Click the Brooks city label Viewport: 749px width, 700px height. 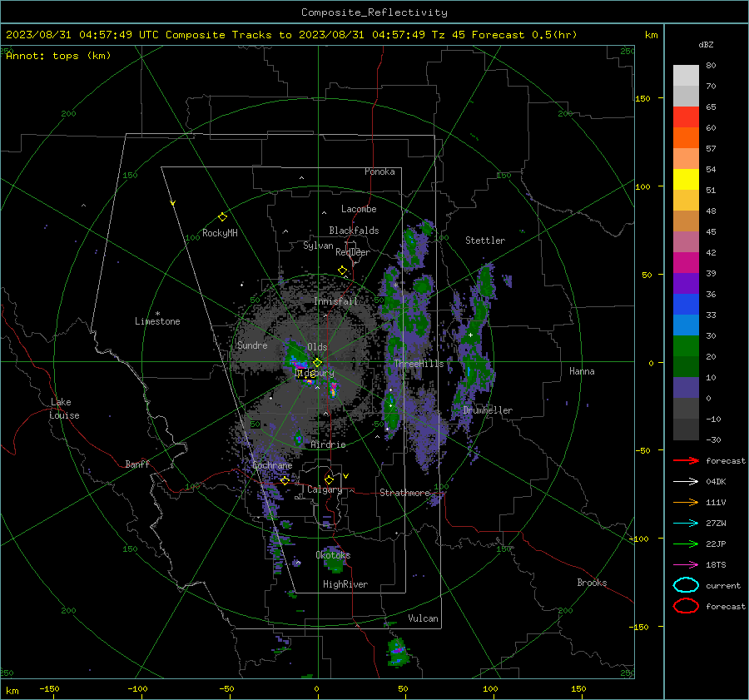(592, 583)
